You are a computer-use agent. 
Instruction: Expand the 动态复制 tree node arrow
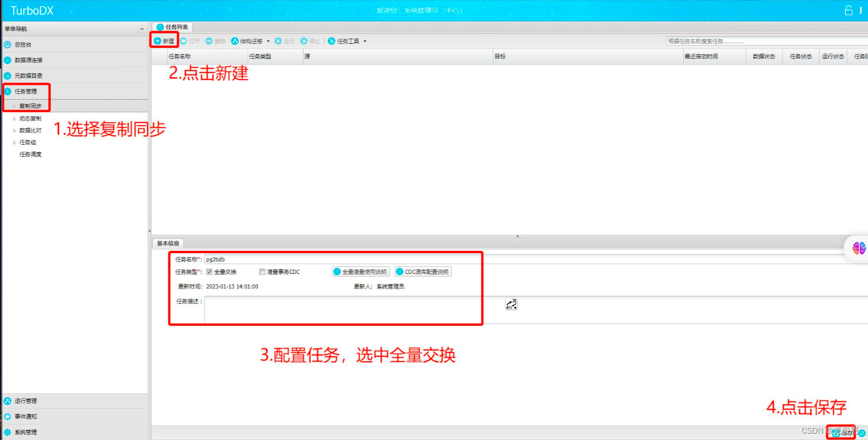pyautogui.click(x=14, y=118)
